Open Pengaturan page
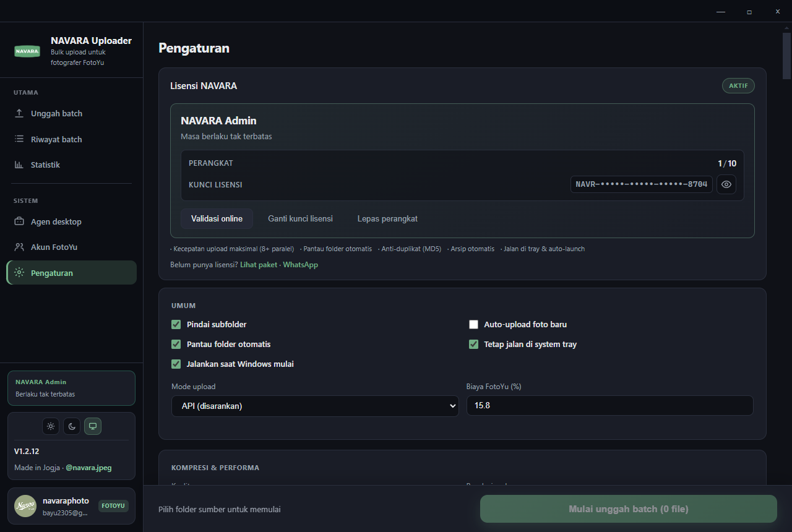 (71, 273)
